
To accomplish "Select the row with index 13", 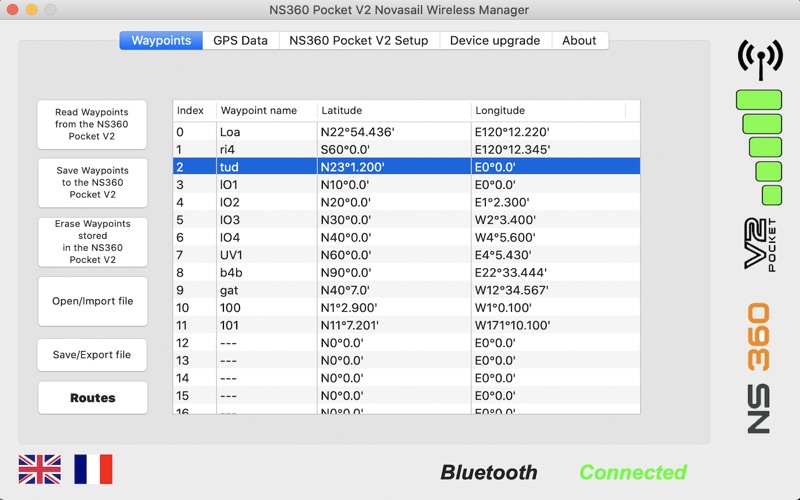I will click(406, 361).
